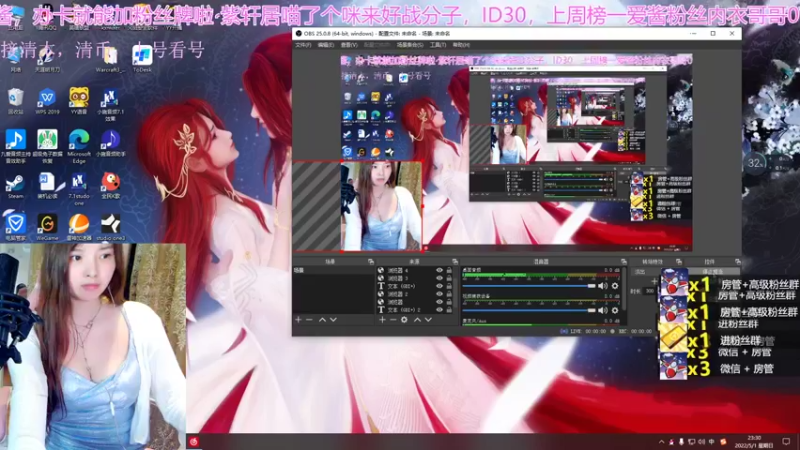Move scene up with arrow
Screen dimensions: 800x450
[x=322, y=320]
